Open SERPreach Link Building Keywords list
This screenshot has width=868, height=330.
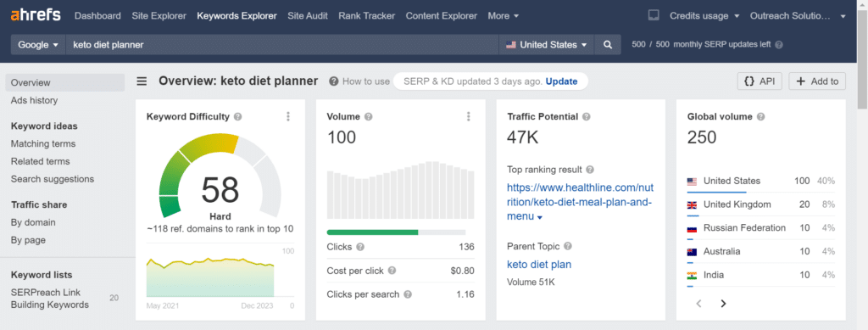(x=50, y=298)
